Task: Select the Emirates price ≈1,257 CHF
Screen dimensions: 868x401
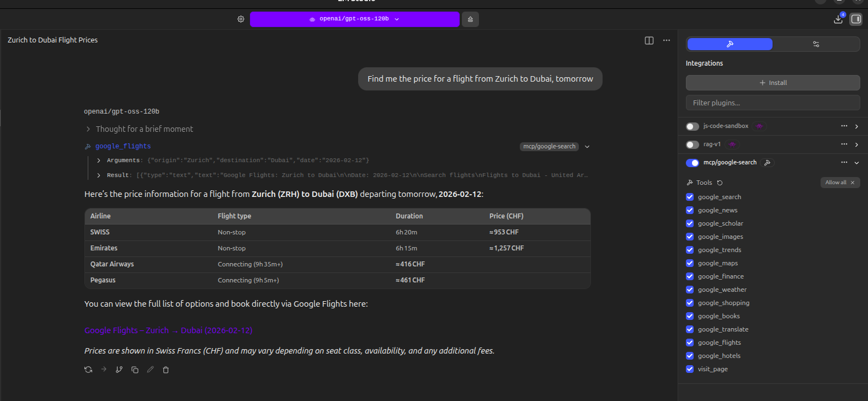Action: point(507,248)
